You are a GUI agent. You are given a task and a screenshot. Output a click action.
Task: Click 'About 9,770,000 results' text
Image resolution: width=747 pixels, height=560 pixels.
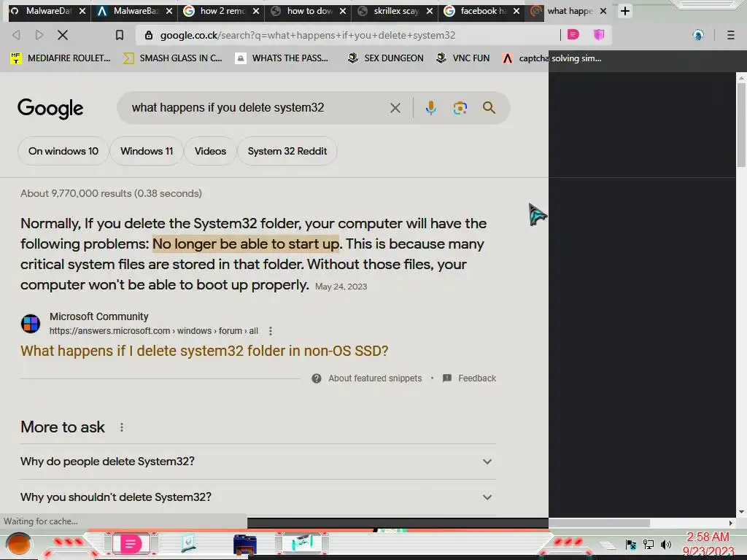pyautogui.click(x=111, y=193)
